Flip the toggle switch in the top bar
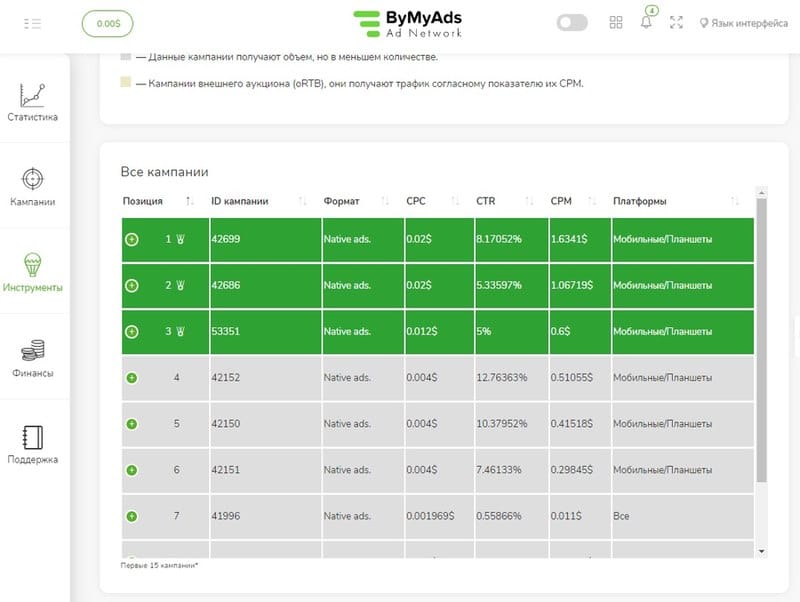800x602 pixels. [x=571, y=21]
